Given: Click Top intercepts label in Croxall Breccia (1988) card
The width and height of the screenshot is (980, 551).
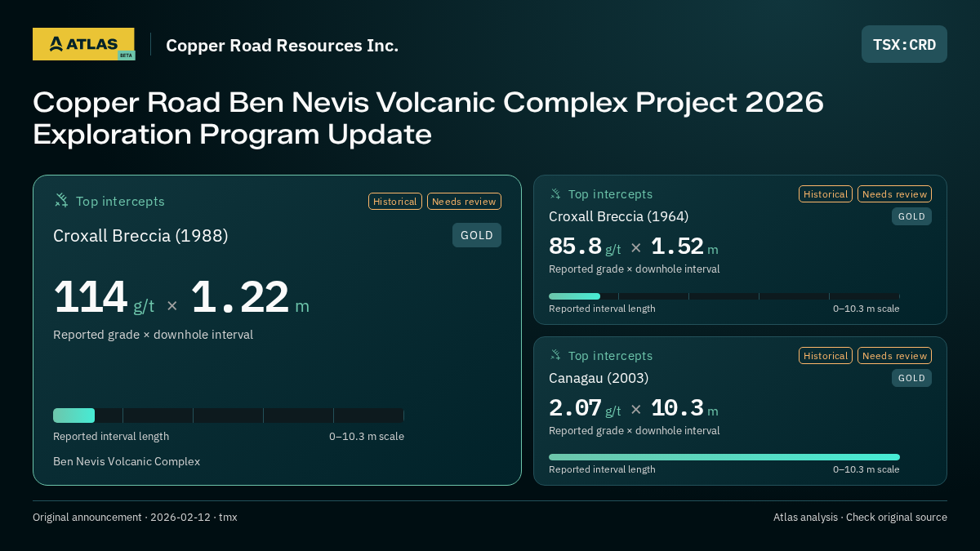Looking at the screenshot, I should point(120,202).
